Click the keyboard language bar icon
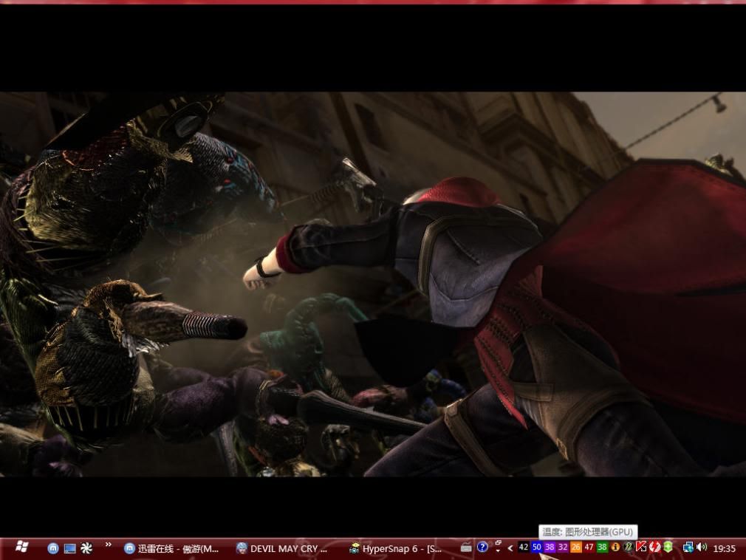This screenshot has height=560, width=746. [466, 547]
